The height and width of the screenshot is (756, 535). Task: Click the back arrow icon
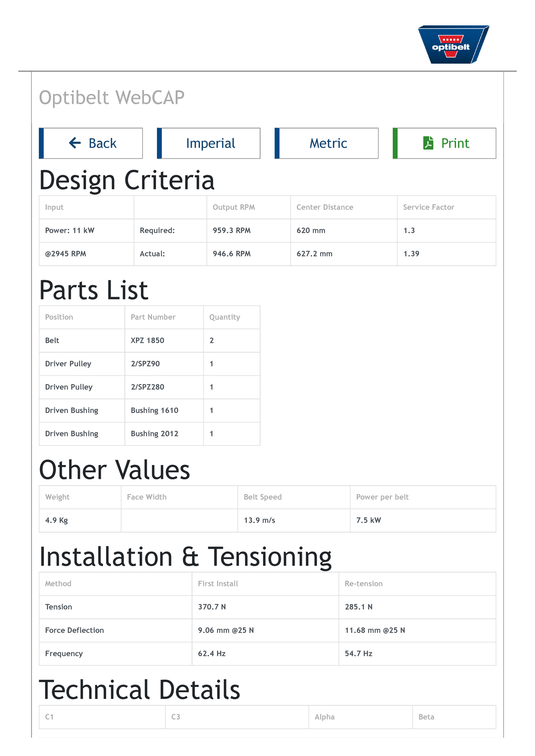(x=75, y=143)
